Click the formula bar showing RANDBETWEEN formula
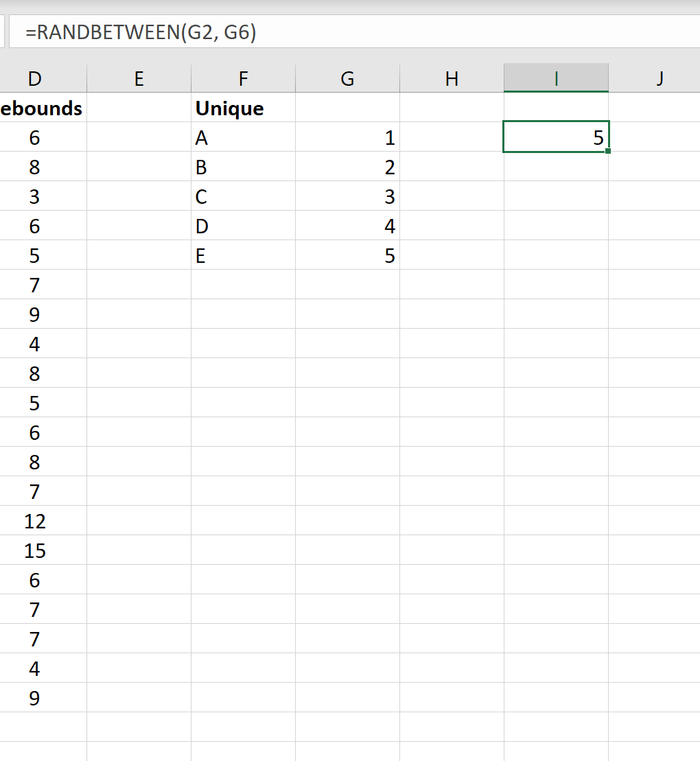700x761 pixels. click(x=343, y=32)
